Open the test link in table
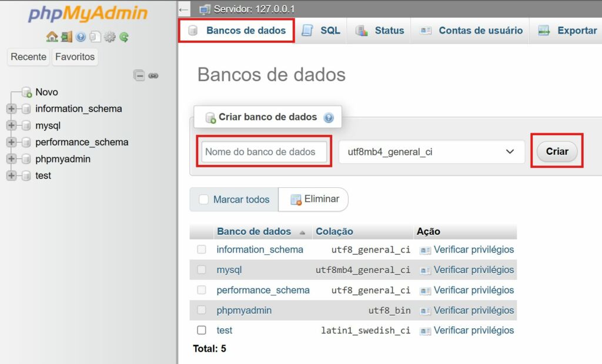This screenshot has height=364, width=602. [224, 331]
